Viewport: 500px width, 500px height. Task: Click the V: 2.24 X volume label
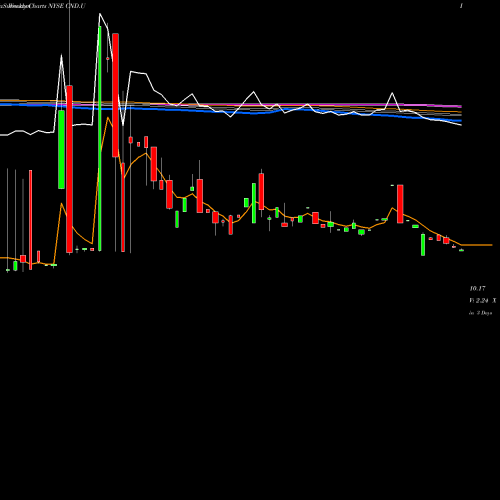(483, 301)
